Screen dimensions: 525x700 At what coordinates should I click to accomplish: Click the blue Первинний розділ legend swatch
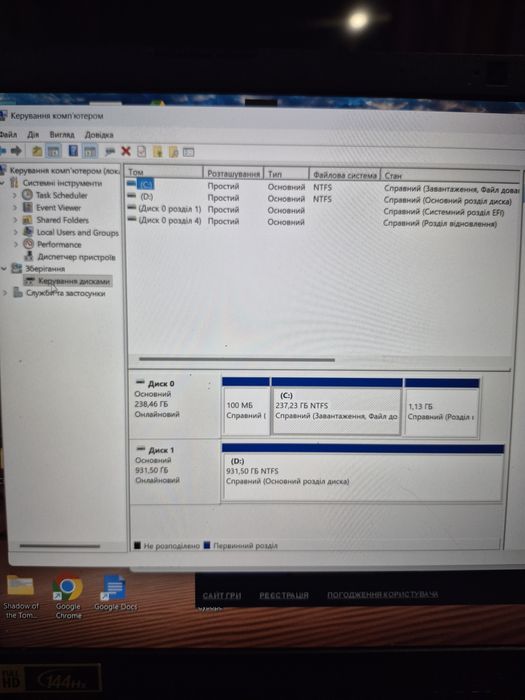(207, 545)
